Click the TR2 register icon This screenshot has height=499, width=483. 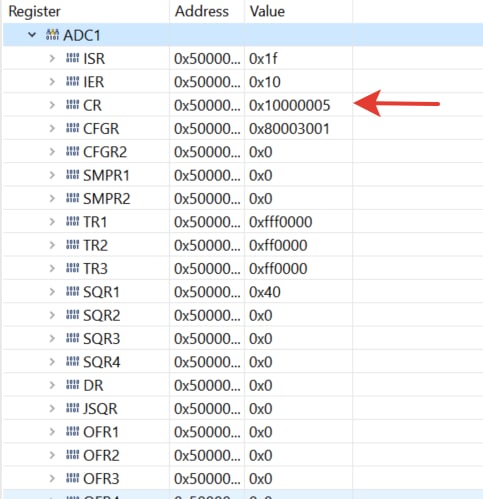[72, 245]
